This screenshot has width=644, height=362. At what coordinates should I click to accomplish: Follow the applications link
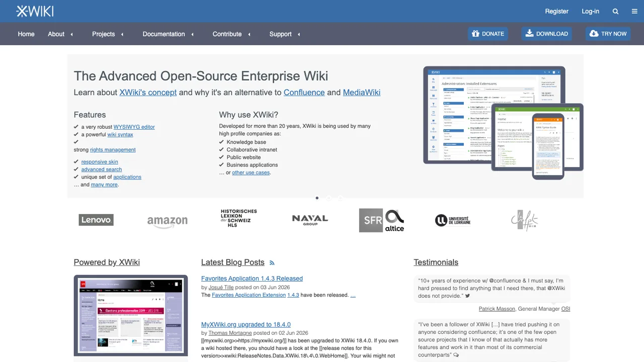tap(127, 177)
